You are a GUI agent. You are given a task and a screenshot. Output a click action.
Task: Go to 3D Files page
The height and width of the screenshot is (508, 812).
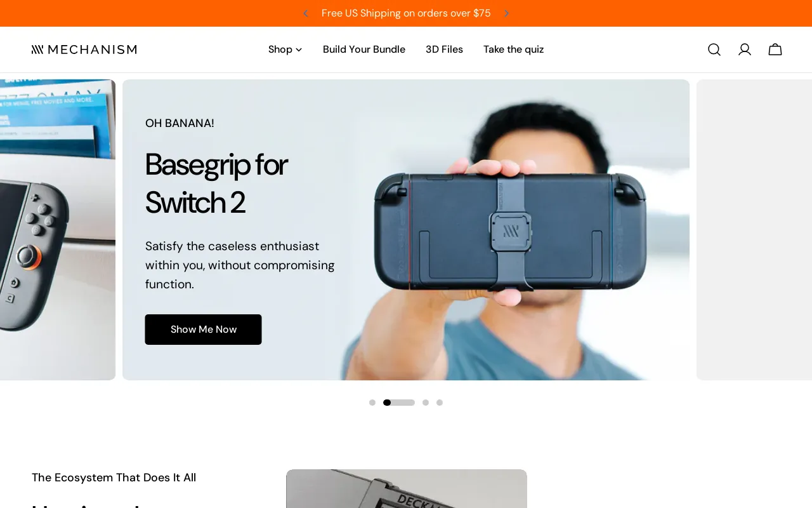point(444,50)
